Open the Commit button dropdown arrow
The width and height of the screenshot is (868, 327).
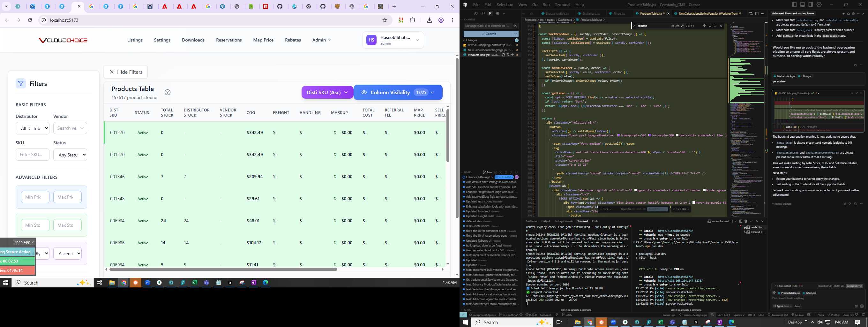point(516,34)
